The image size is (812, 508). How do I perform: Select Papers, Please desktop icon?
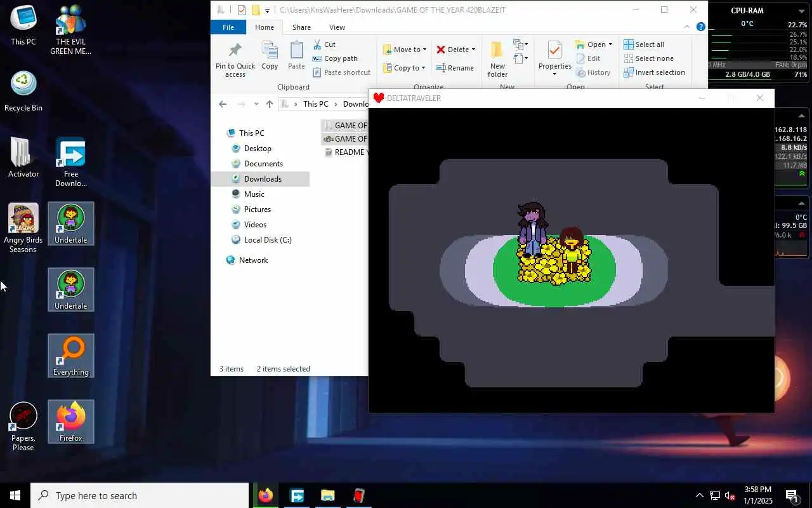[x=23, y=427]
